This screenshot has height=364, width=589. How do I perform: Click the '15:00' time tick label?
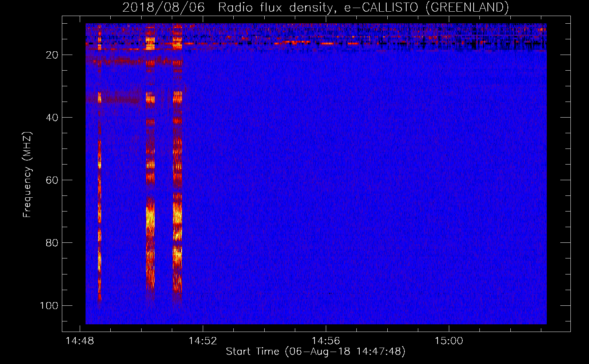coord(448,341)
